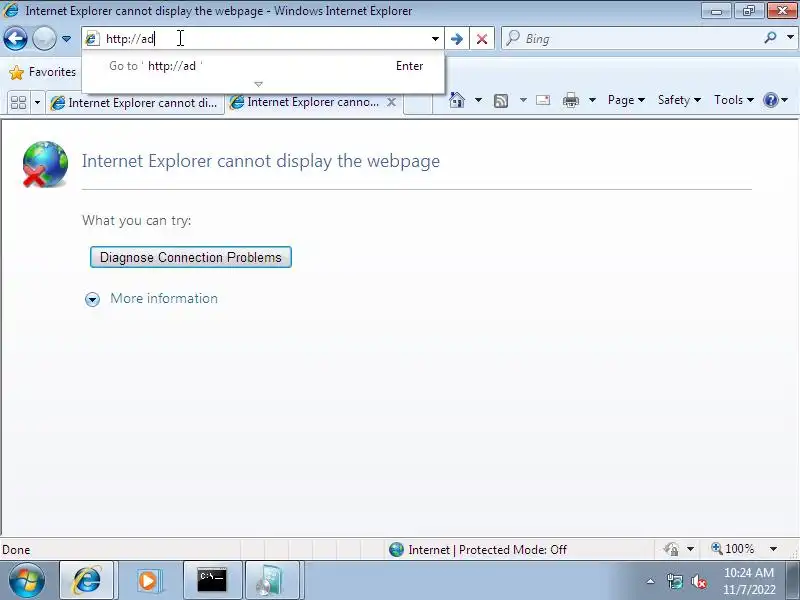
Task: Open the Help question mark menu
Action: [x=776, y=100]
